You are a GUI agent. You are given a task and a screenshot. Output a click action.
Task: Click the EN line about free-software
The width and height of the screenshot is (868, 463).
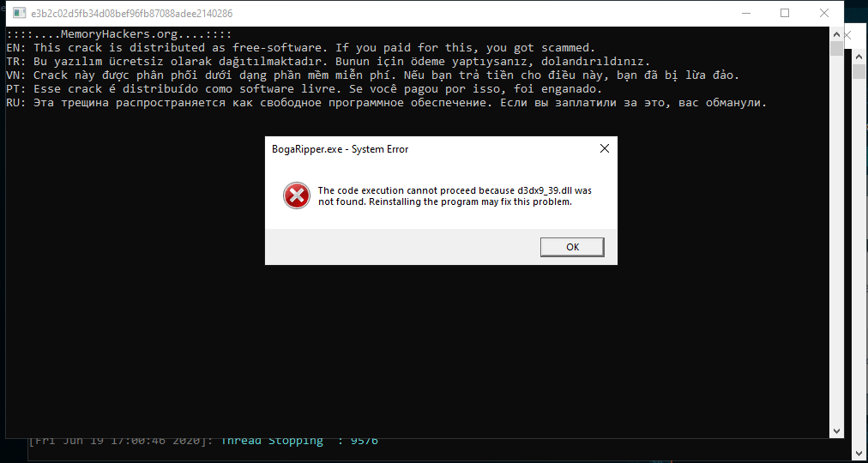pos(300,47)
